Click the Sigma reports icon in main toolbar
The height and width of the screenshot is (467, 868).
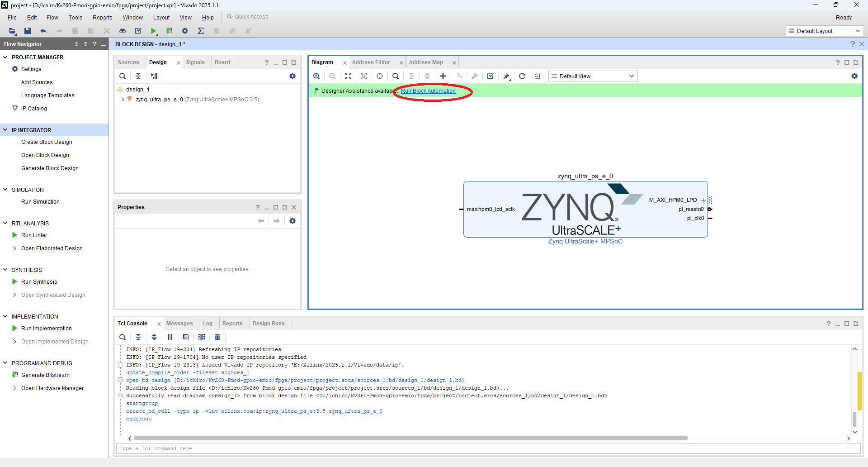201,31
